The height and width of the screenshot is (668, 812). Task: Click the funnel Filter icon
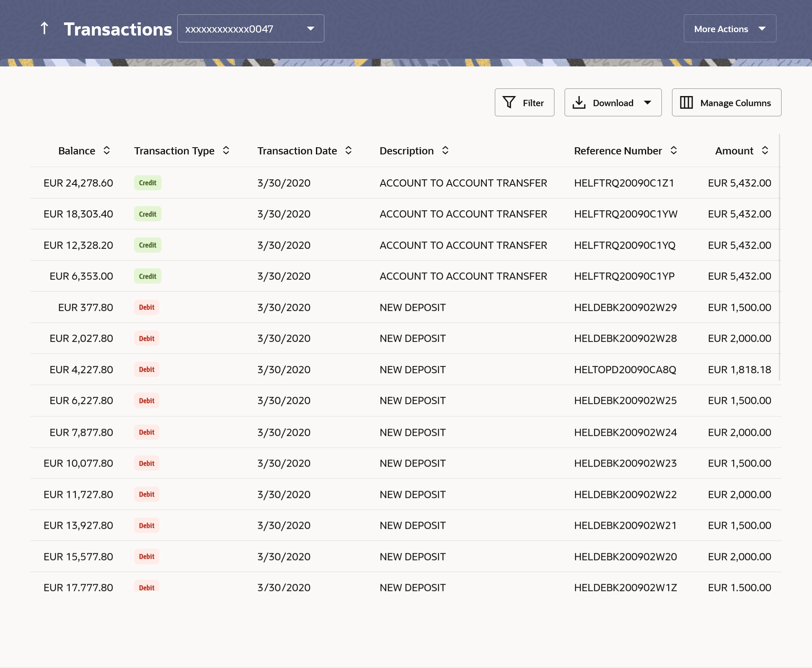click(509, 102)
